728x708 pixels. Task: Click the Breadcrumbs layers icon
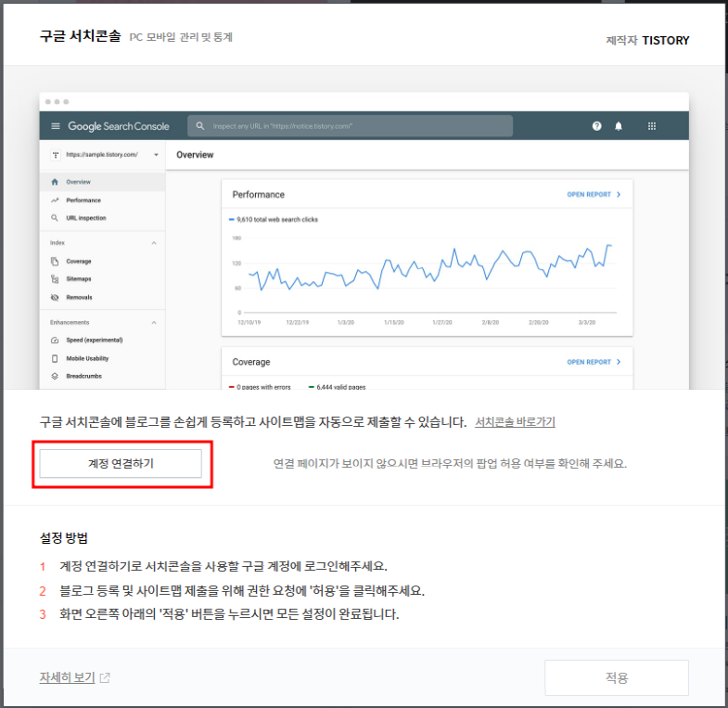55,376
